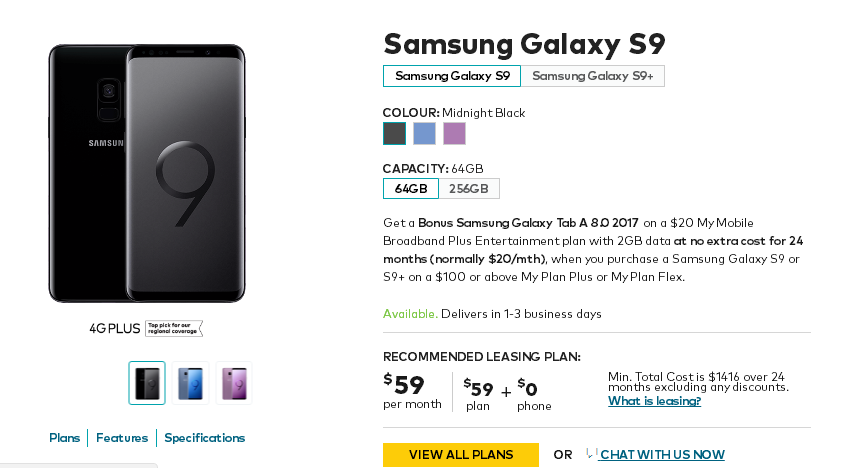The height and width of the screenshot is (468, 853).
Task: Click the chat icon beside Chat With Us
Action: pos(591,453)
